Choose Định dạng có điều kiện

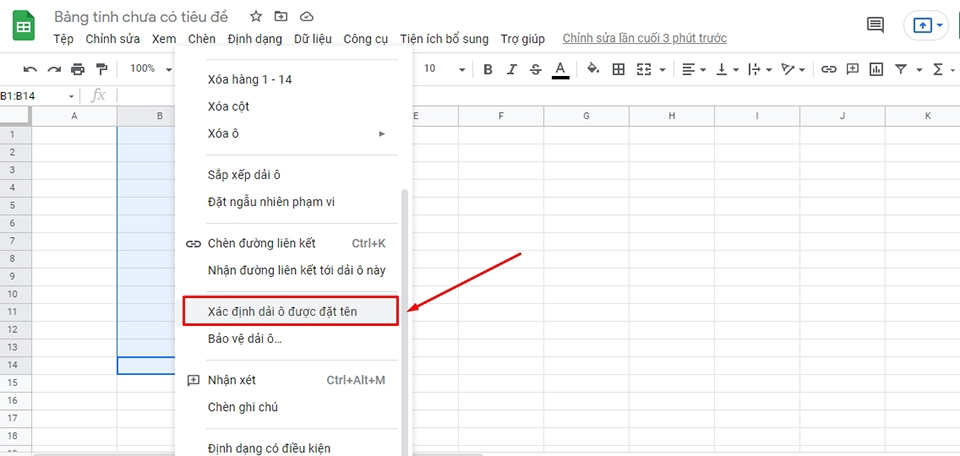pos(293,449)
